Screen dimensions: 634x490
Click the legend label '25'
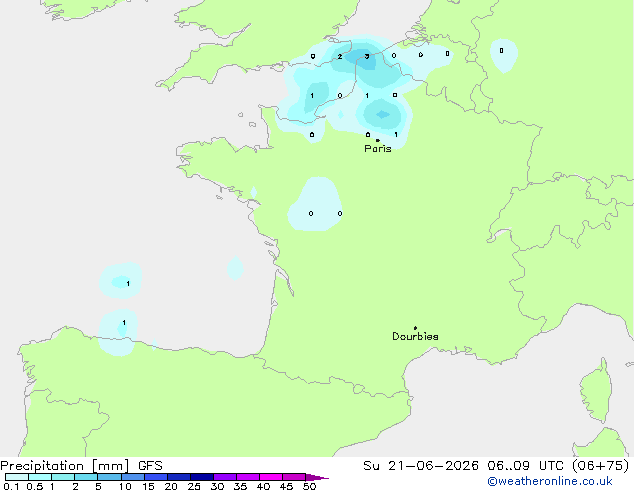pyautogui.click(x=194, y=486)
